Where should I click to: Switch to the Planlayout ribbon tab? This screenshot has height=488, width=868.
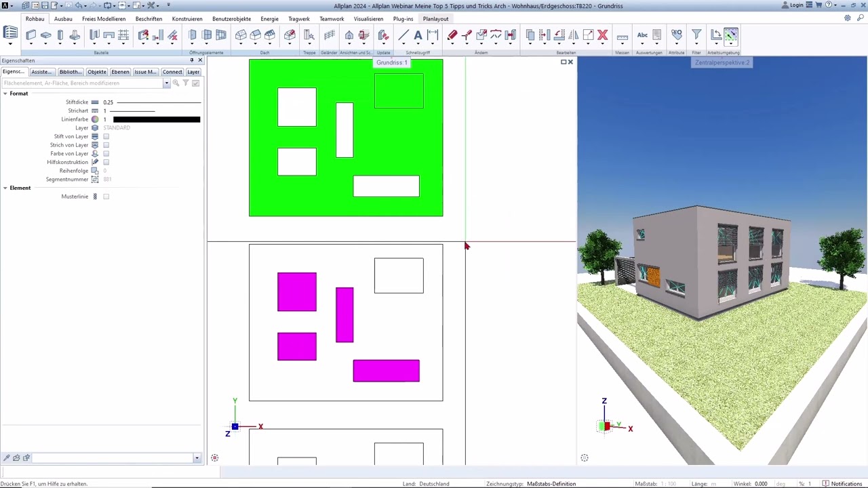[x=435, y=19]
